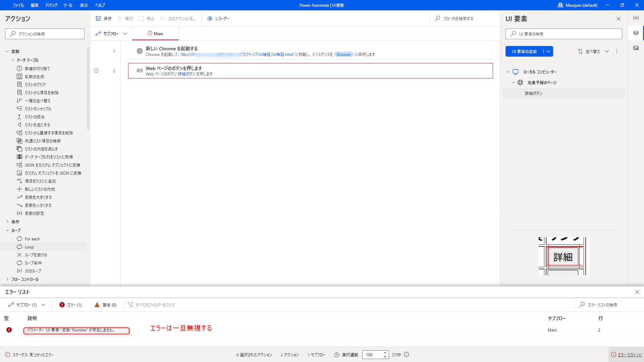Click the 詳細 button preview thumbnail

[563, 256]
